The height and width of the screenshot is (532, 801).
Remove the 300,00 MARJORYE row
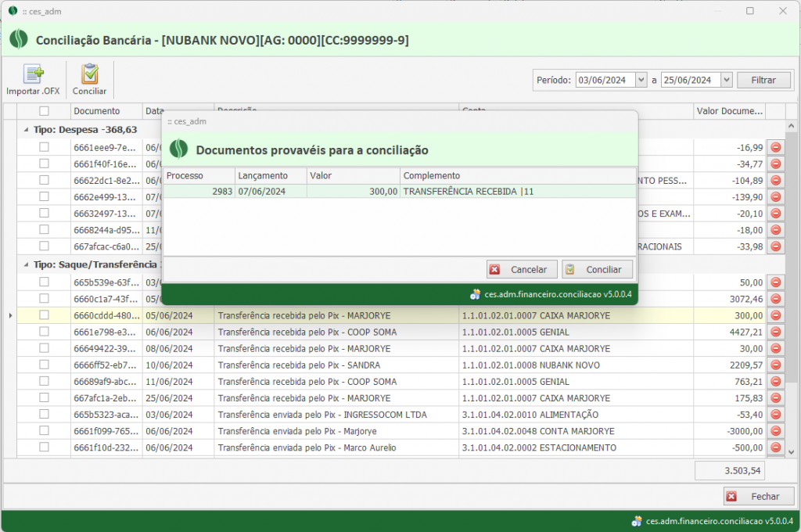click(x=775, y=315)
